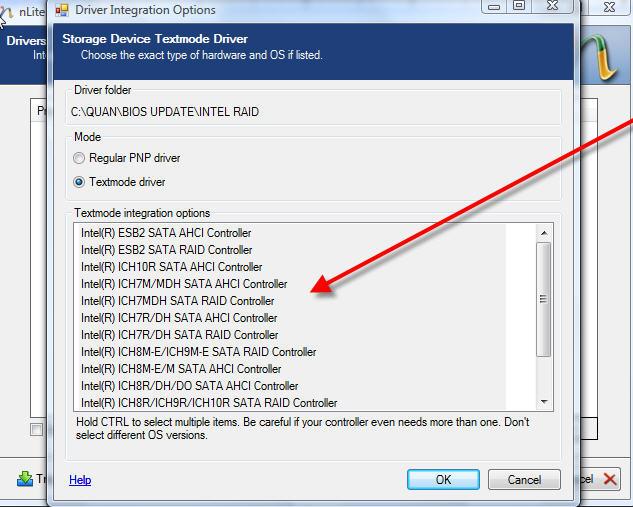The width and height of the screenshot is (633, 507).
Task: Select Intel(R) ICH8M-E/ICH9M-E SATA RAID Controller
Action: [x=289, y=352]
